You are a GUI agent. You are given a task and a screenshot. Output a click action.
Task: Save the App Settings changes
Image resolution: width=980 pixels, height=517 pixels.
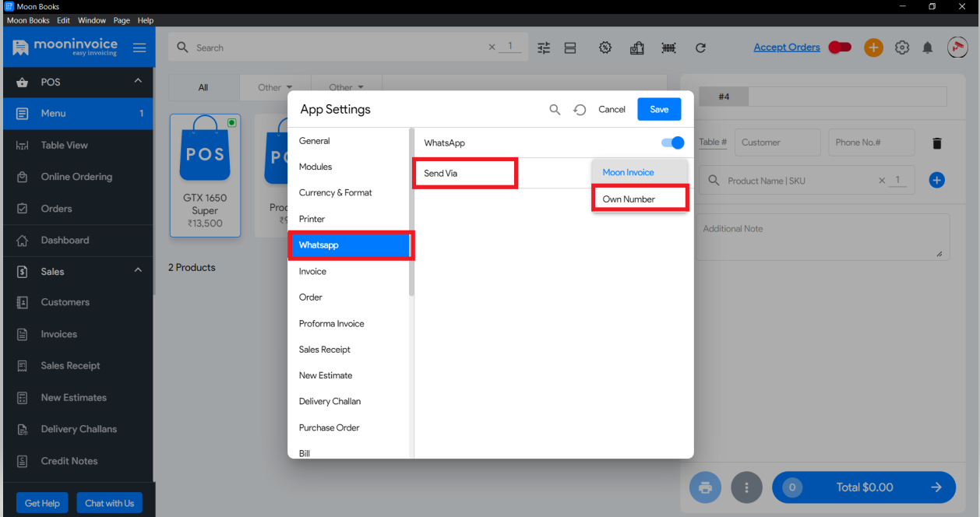659,109
